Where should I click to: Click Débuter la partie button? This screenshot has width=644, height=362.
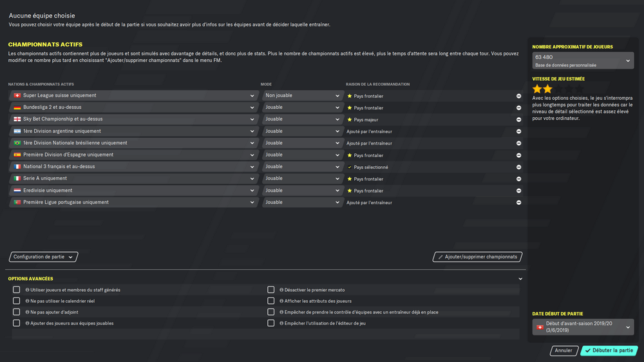pyautogui.click(x=609, y=350)
